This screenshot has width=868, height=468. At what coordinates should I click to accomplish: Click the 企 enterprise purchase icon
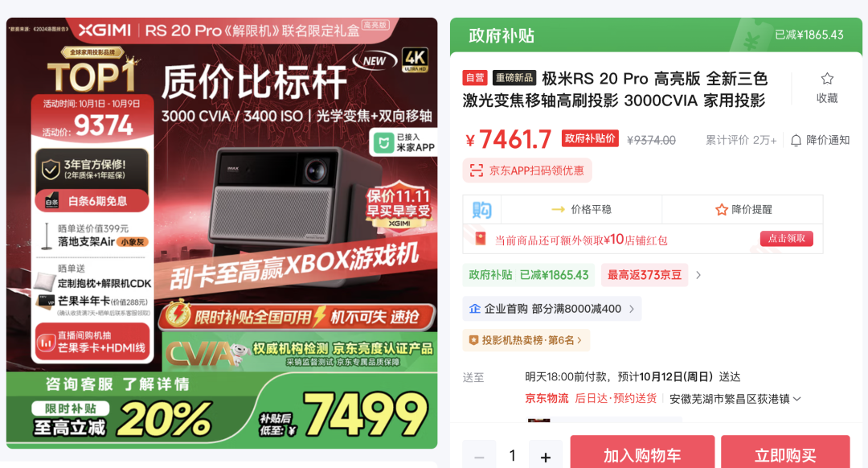[474, 309]
